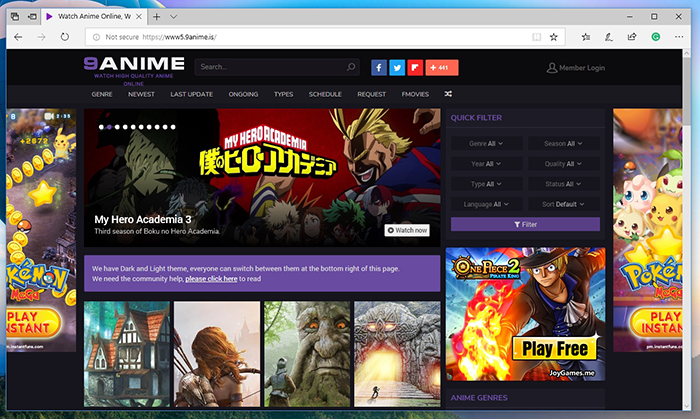Click the search magnifier icon
This screenshot has width=700, height=419.
click(x=351, y=67)
